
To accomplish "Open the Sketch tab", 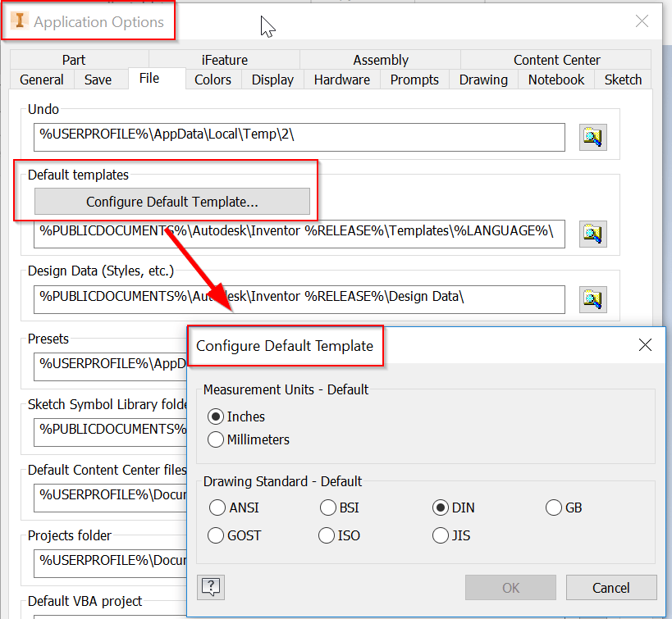I will pyautogui.click(x=623, y=80).
